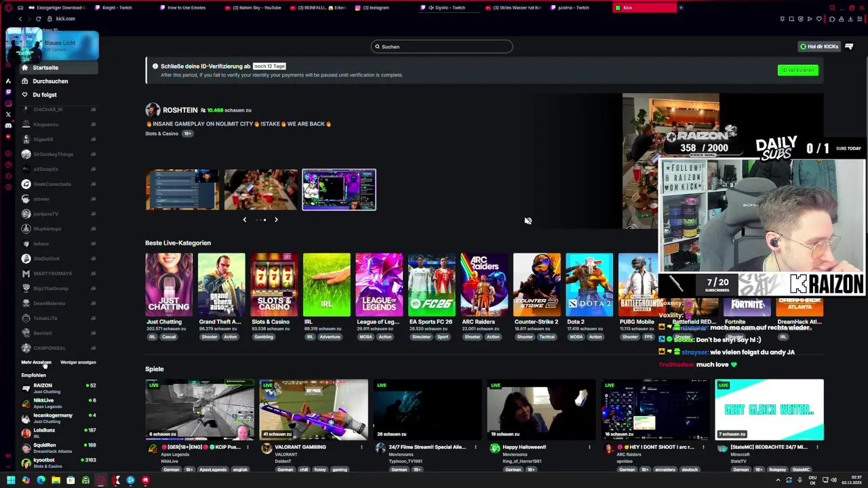Click the info icon in verification banner
The height and width of the screenshot is (488, 868).
click(x=155, y=66)
